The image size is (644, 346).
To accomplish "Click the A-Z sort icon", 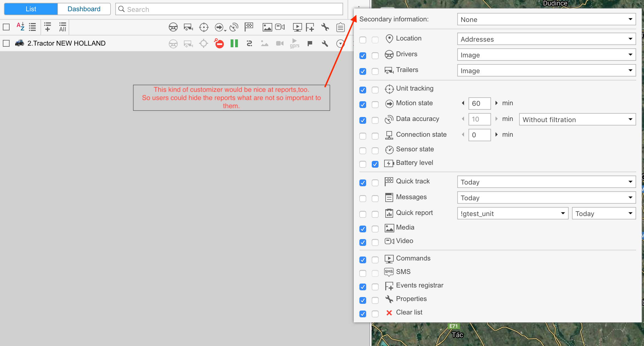I will [20, 27].
